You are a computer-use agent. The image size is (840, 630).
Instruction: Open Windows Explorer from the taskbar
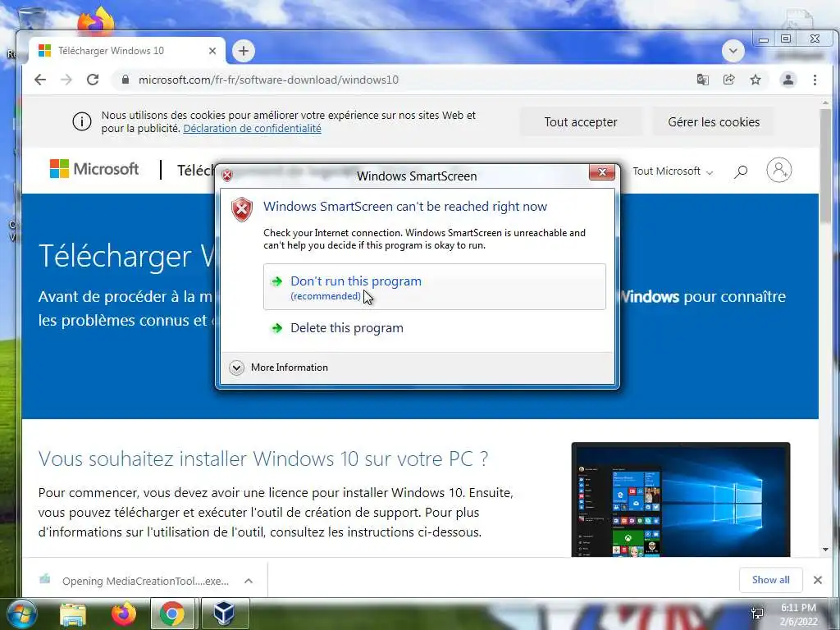[x=73, y=614]
